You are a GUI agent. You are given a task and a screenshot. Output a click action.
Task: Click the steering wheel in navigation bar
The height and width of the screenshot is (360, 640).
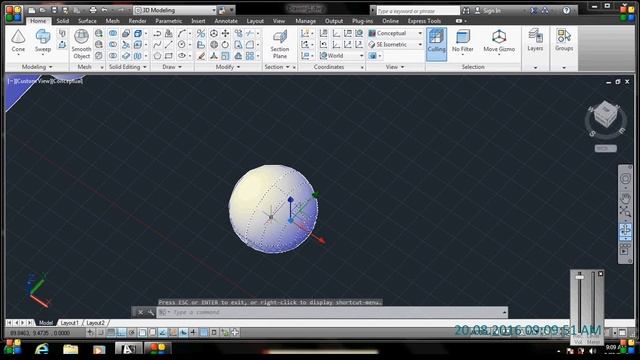625,179
